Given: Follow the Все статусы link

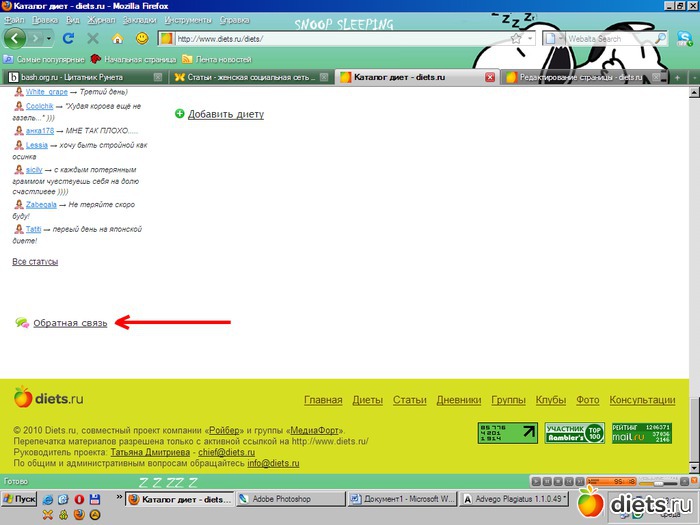Looking at the screenshot, I should pyautogui.click(x=35, y=262).
